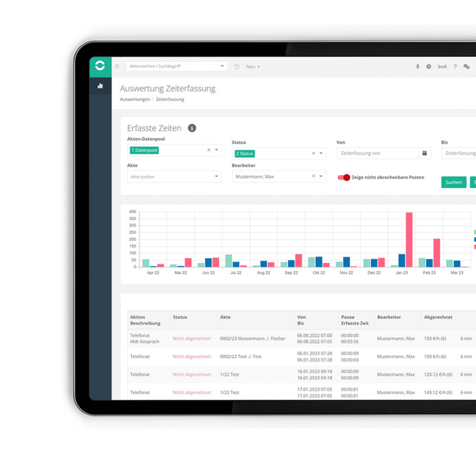Click the light green Jul 22 bar

[x=229, y=261]
